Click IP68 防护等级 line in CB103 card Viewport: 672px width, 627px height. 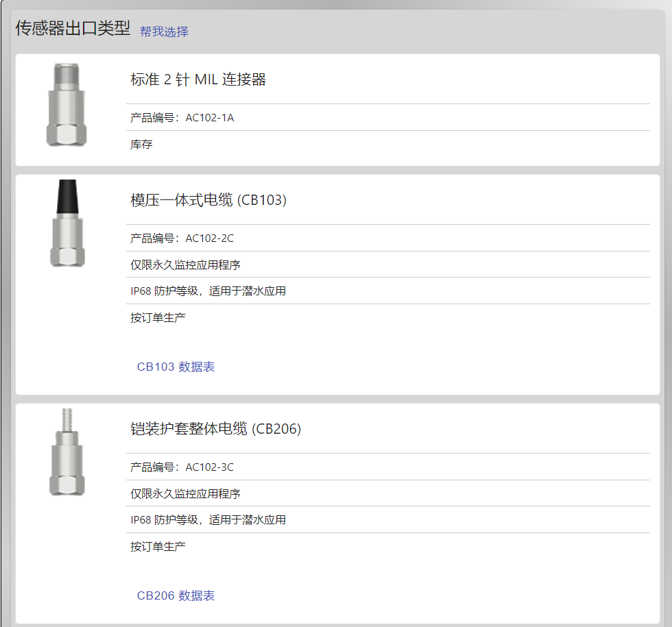tap(208, 291)
